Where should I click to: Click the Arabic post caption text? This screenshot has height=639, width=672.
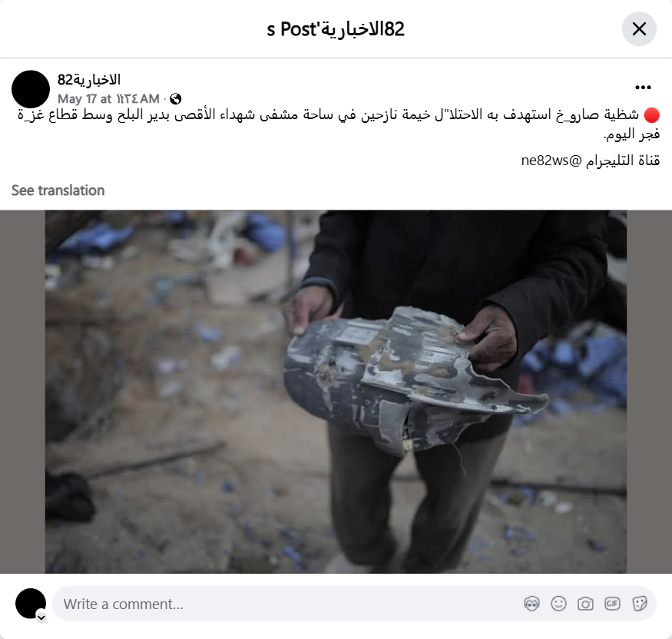coord(339,124)
